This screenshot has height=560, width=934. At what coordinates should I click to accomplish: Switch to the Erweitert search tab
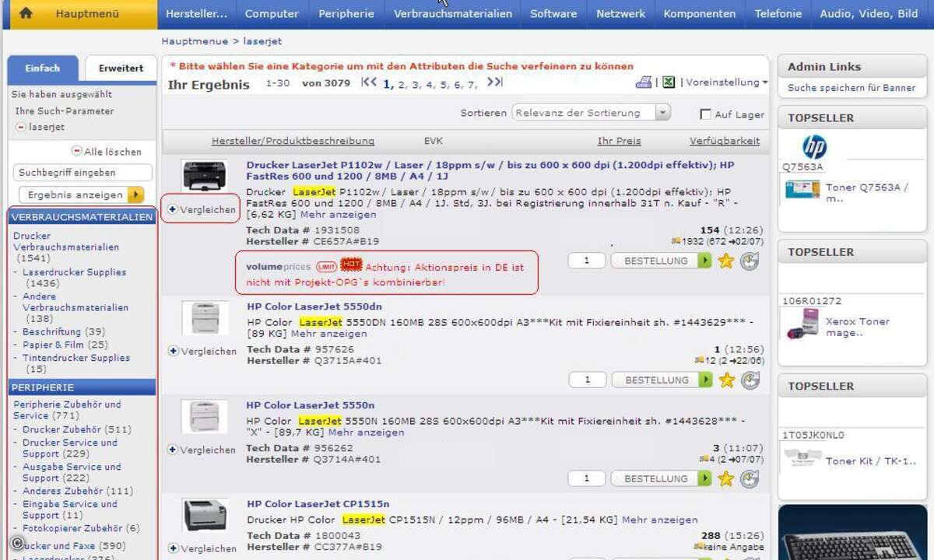point(121,68)
